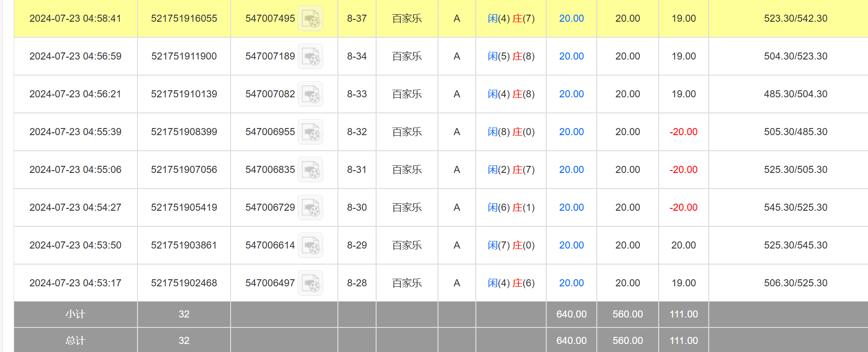Image resolution: width=868 pixels, height=352 pixels.
Task: Click the 总计 total row label
Action: [x=75, y=341]
